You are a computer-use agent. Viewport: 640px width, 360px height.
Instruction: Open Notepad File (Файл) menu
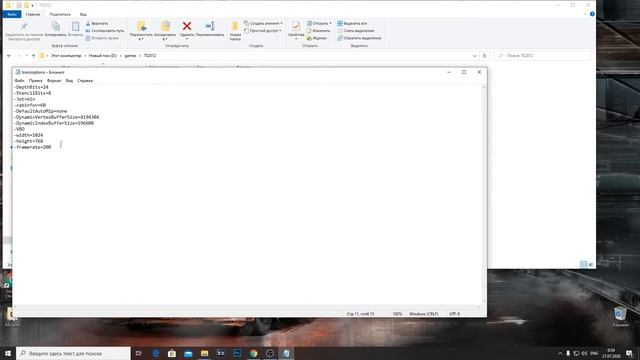(x=19, y=81)
